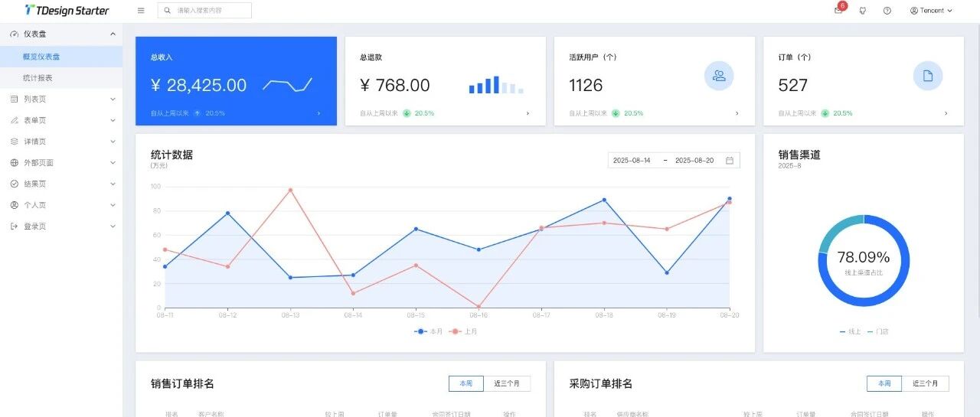Click end date 2025-08-20 field

(x=694, y=161)
